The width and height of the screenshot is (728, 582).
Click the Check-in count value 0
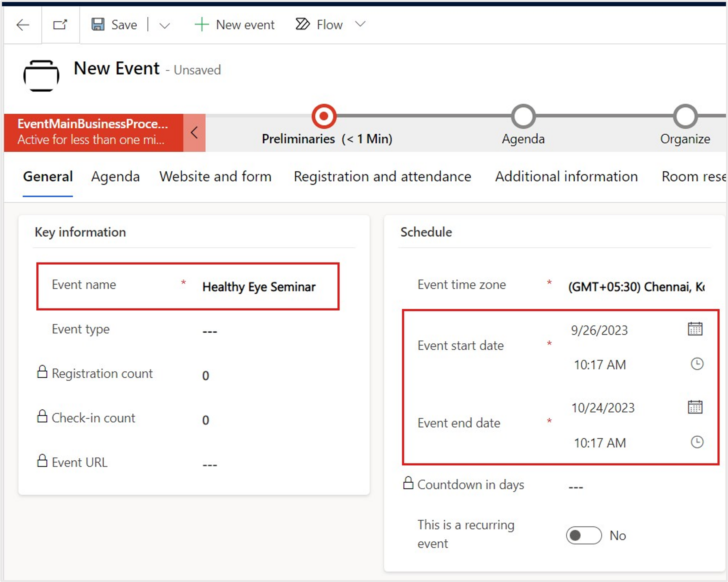(206, 420)
